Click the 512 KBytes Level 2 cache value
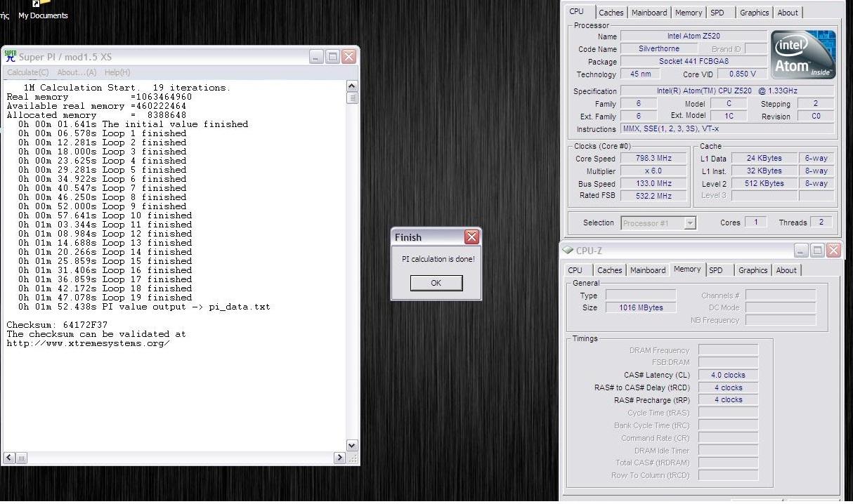The height and width of the screenshot is (504, 853). (765, 183)
